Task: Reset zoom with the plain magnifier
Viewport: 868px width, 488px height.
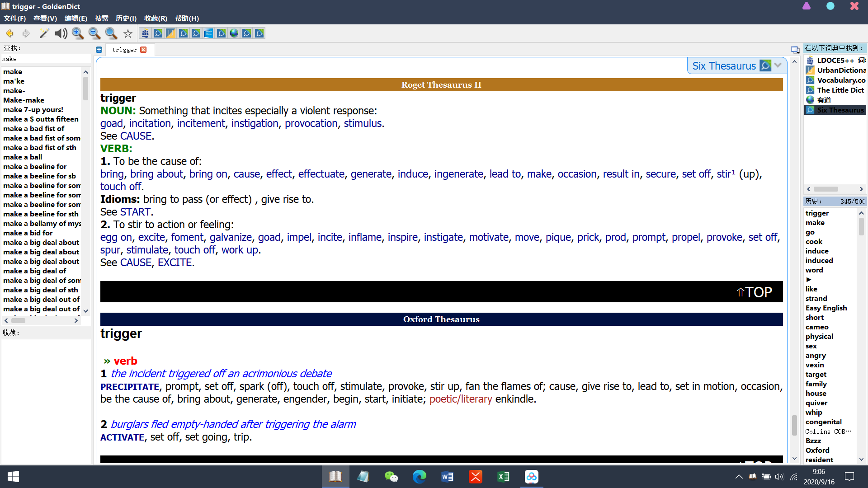Action: point(111,33)
